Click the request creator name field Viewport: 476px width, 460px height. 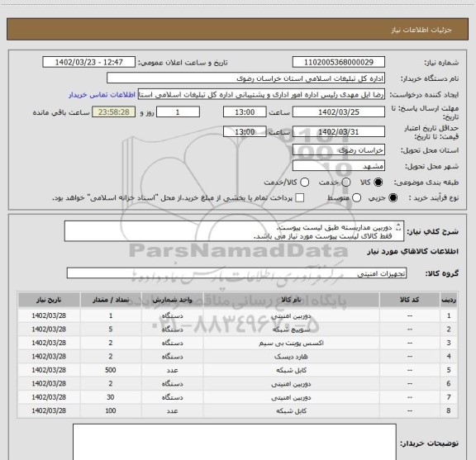[x=261, y=95]
